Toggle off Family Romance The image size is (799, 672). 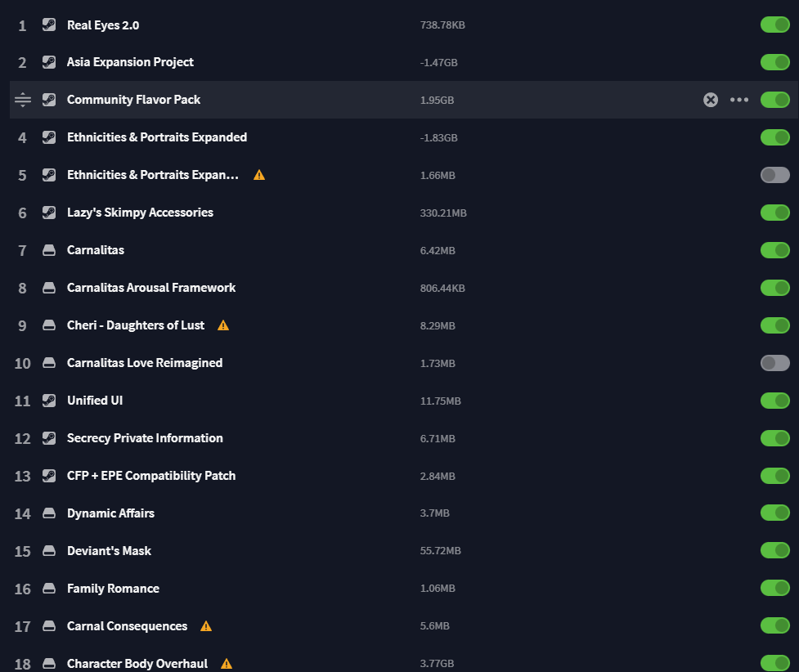click(x=774, y=588)
